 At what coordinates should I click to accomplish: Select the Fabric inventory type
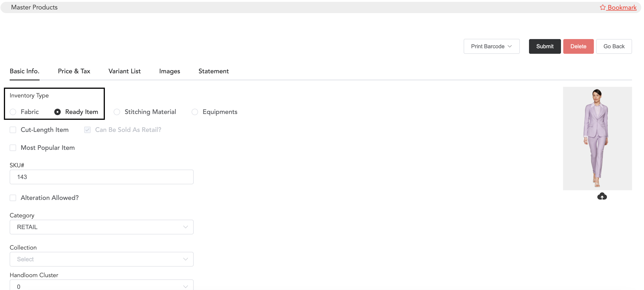tap(13, 112)
